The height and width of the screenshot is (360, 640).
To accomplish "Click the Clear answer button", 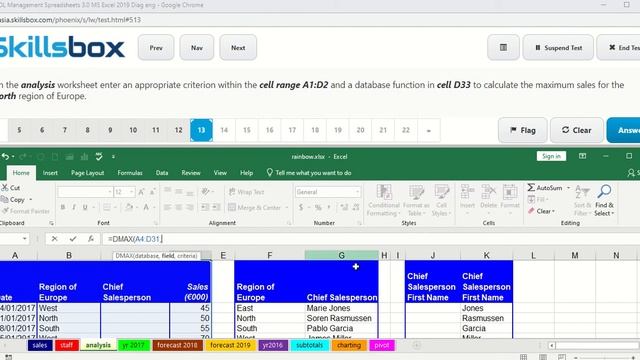I will pyautogui.click(x=577, y=130).
